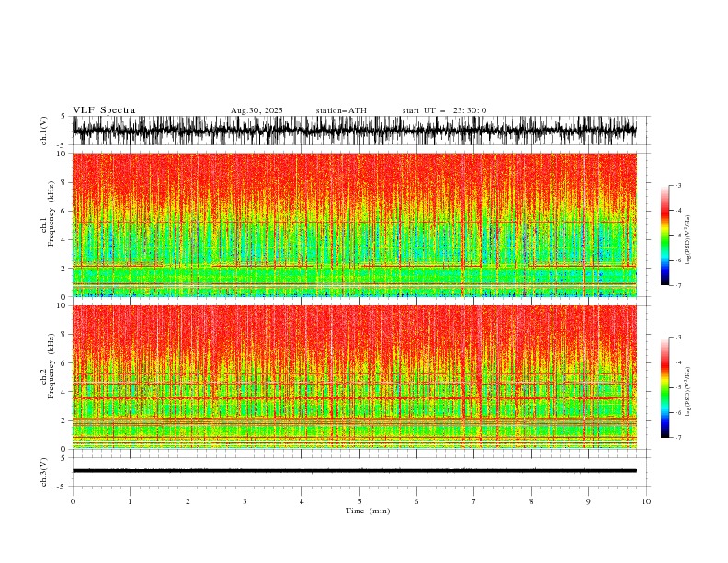Click the lower colorbar's 'log(PSD)(V²/Hz)' label
This screenshot has height=563, width=728.
click(x=688, y=392)
